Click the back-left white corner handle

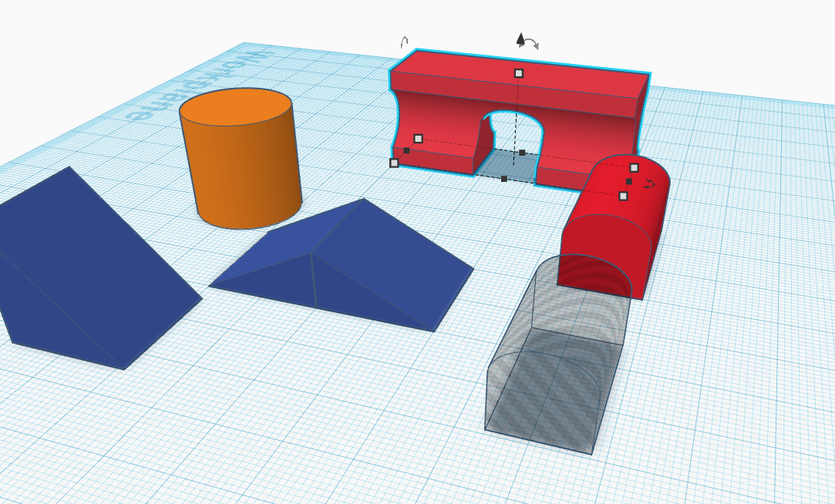pos(418,139)
